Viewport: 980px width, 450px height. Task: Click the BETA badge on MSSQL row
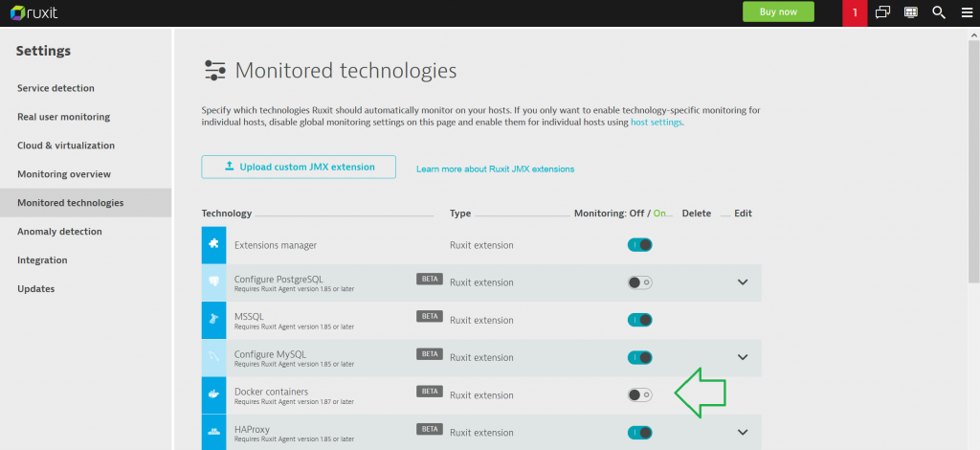[430, 316]
